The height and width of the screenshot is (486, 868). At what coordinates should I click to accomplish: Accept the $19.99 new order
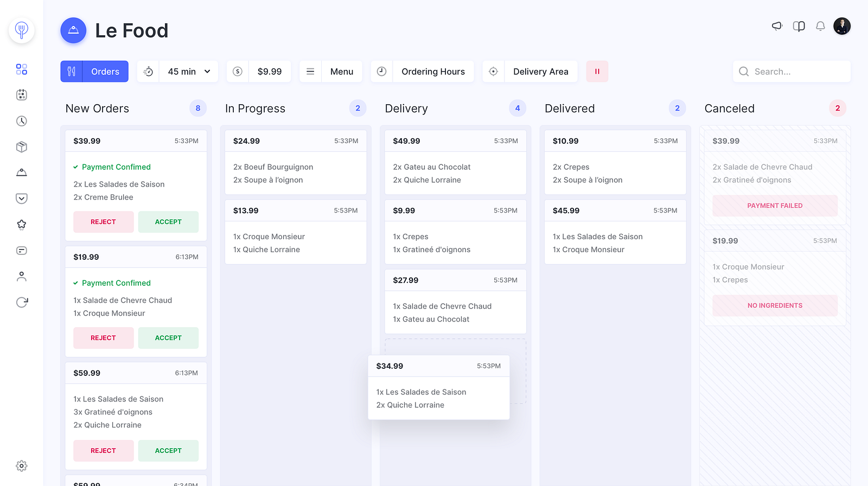(168, 338)
